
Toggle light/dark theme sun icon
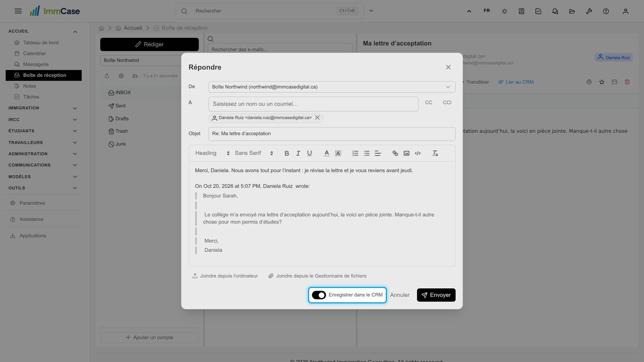pos(504,11)
